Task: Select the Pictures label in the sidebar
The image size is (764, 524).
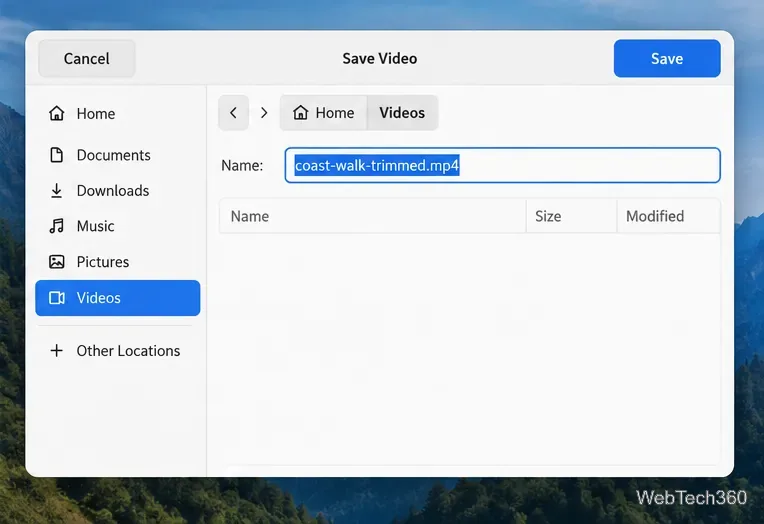Action: click(103, 262)
